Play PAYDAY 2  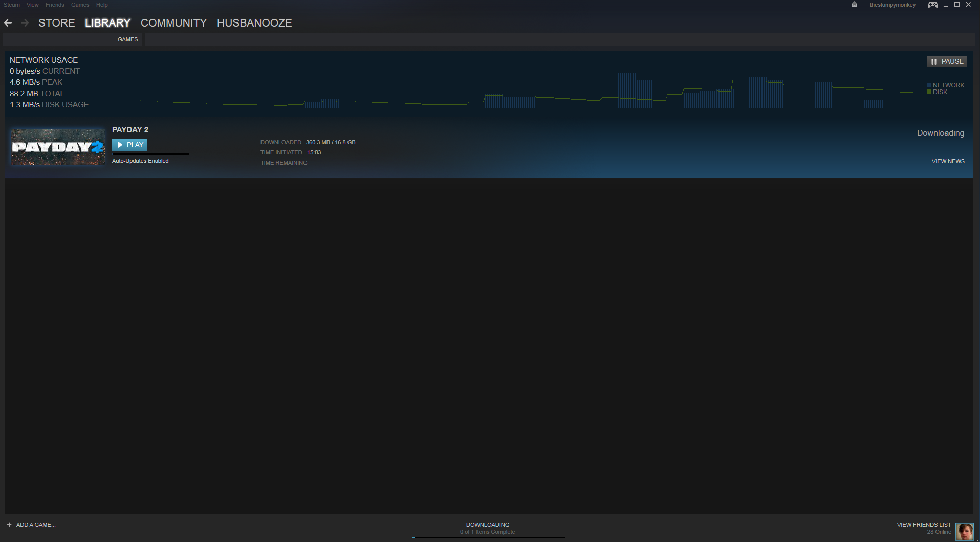click(130, 145)
